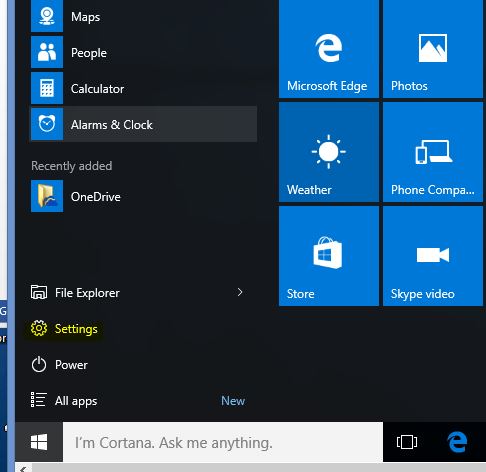Click the All apps list icon
Image resolution: width=486 pixels, height=472 pixels.
pos(38,400)
